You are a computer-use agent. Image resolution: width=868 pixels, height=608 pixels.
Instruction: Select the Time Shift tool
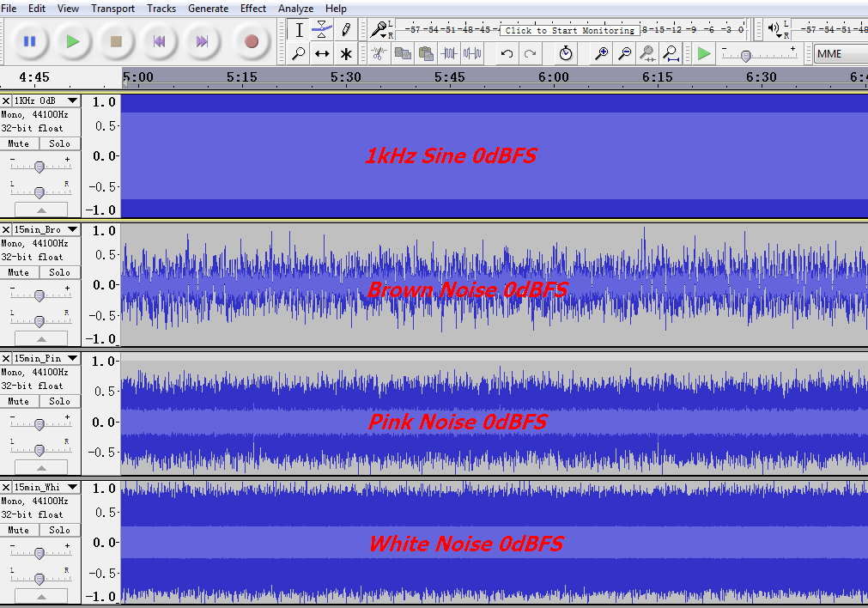[322, 54]
